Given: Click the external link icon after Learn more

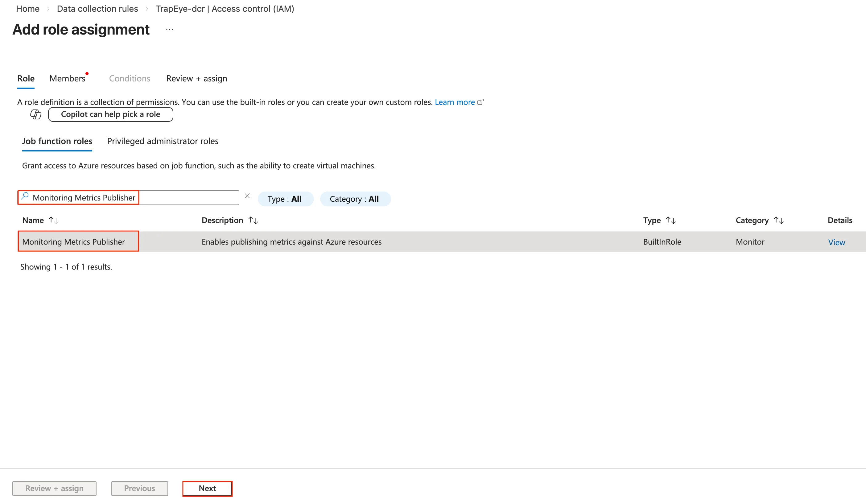Looking at the screenshot, I should click(480, 102).
